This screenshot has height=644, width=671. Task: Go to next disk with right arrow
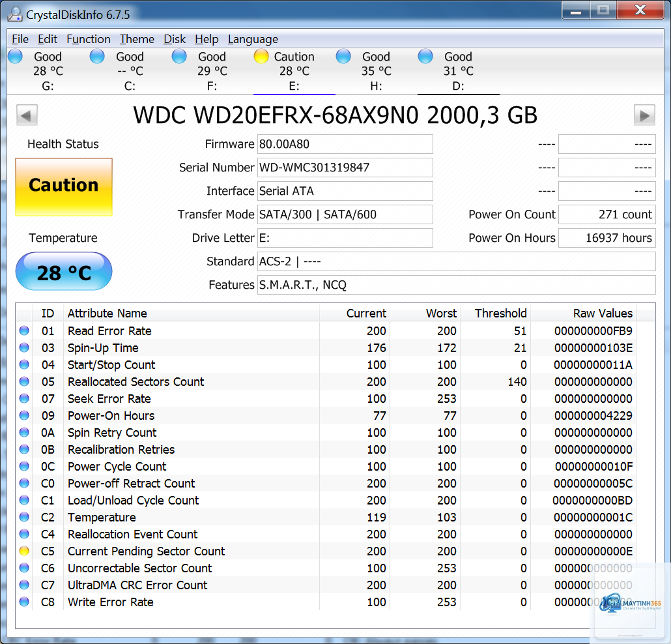tap(644, 115)
